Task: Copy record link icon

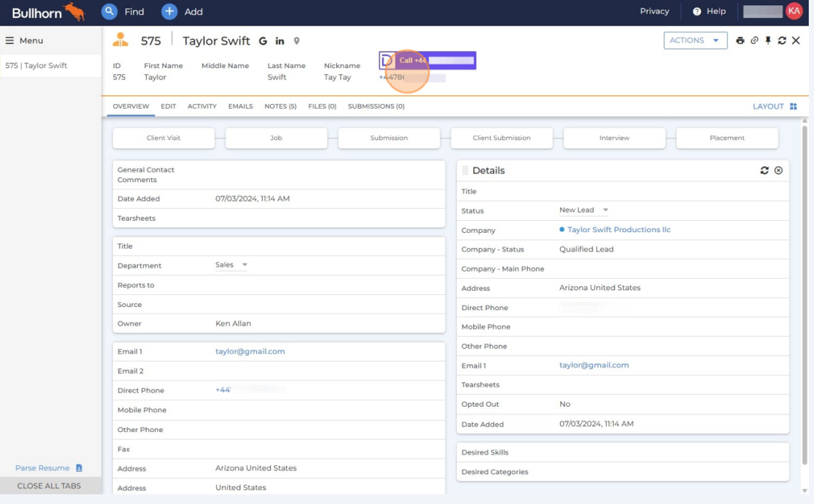Action: tap(754, 40)
